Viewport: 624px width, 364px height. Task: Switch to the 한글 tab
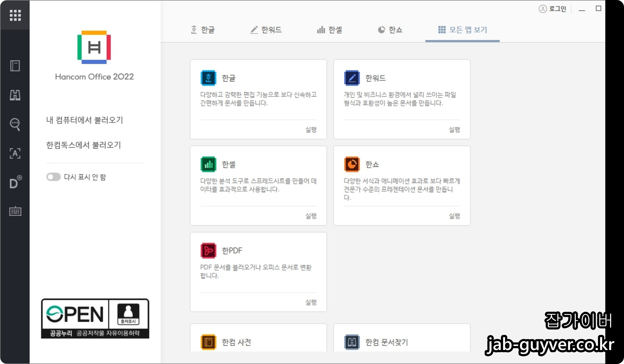pyautogui.click(x=203, y=30)
